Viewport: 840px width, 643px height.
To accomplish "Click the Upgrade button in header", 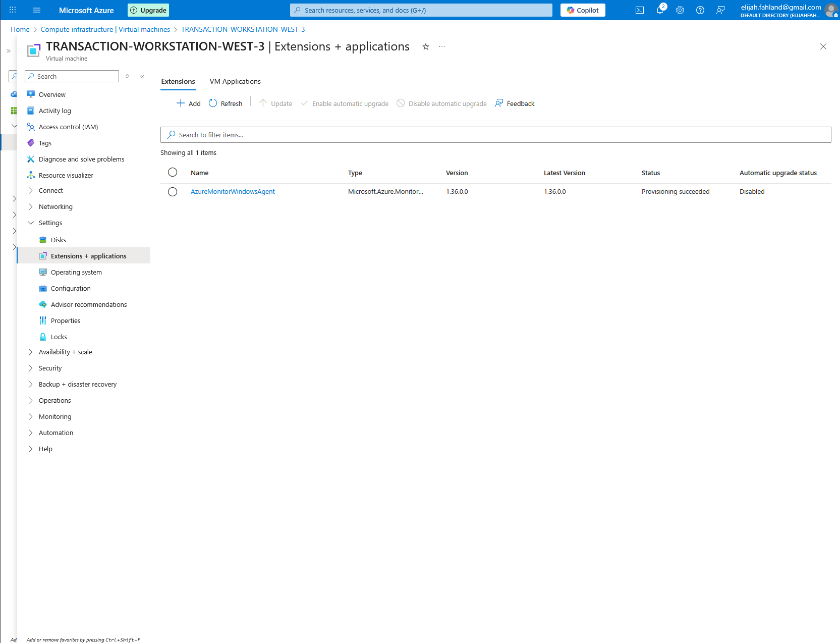I will point(148,10).
